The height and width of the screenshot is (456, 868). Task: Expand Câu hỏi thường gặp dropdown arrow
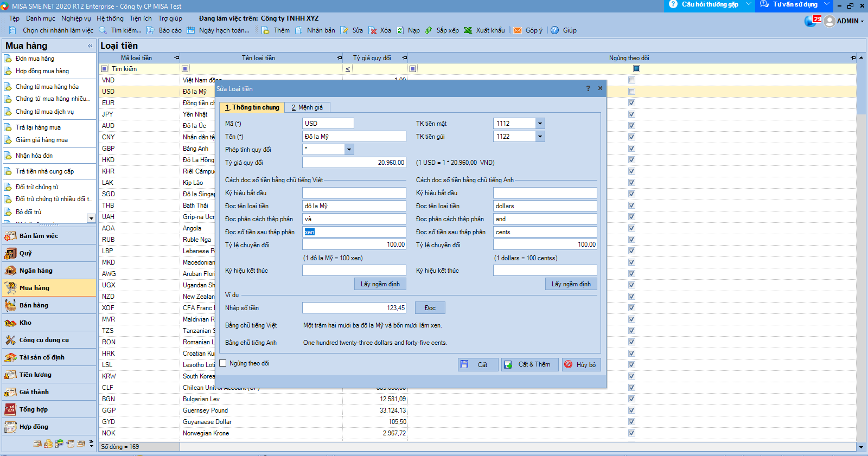coord(749,4)
